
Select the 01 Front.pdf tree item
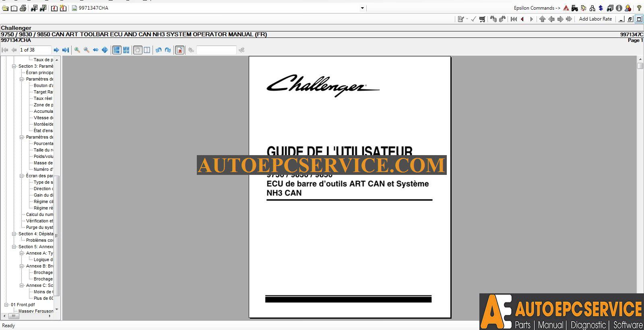click(x=23, y=305)
